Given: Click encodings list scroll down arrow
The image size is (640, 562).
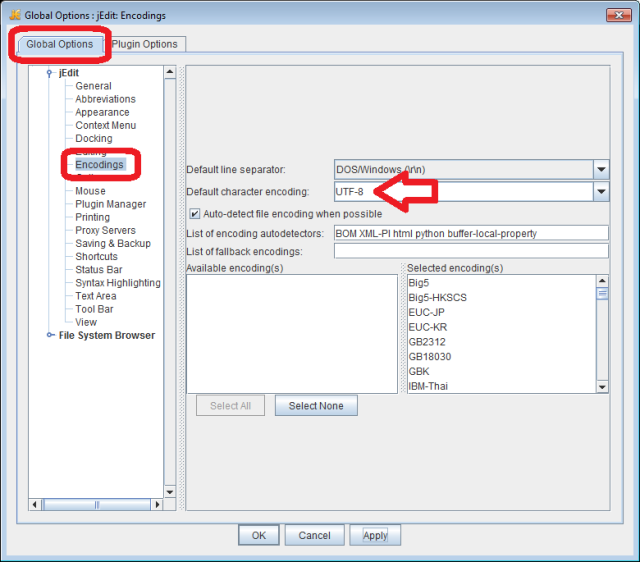Looking at the screenshot, I should click(x=602, y=387).
